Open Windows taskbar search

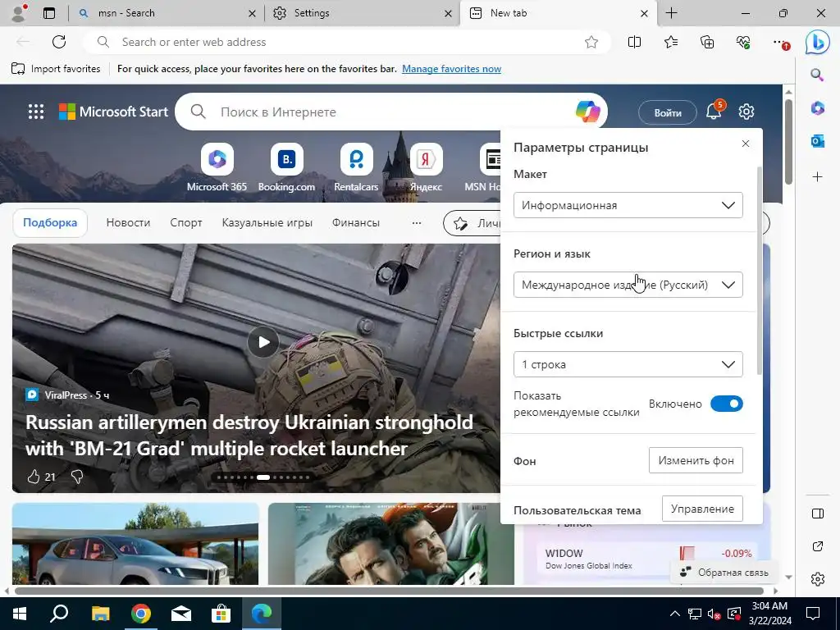tap(59, 614)
